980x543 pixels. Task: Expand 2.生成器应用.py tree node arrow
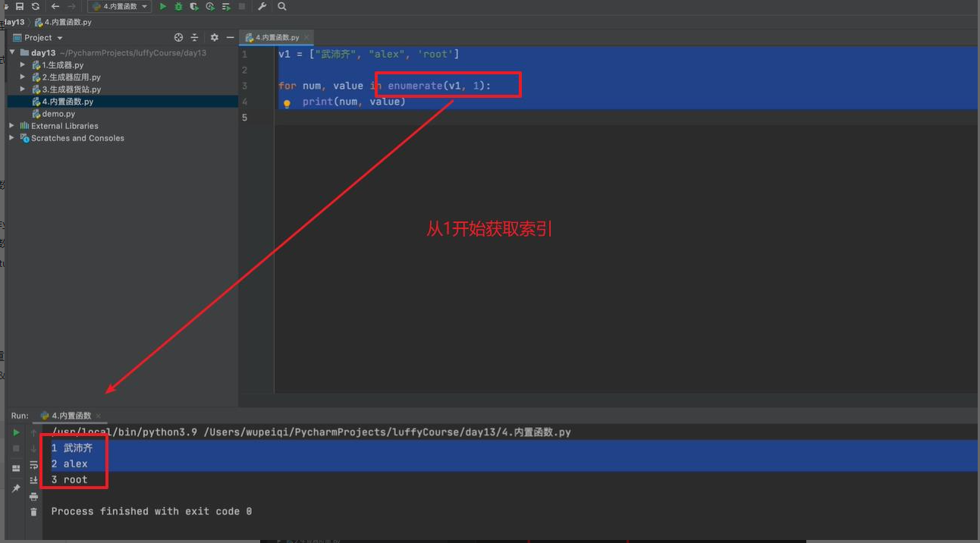click(23, 77)
